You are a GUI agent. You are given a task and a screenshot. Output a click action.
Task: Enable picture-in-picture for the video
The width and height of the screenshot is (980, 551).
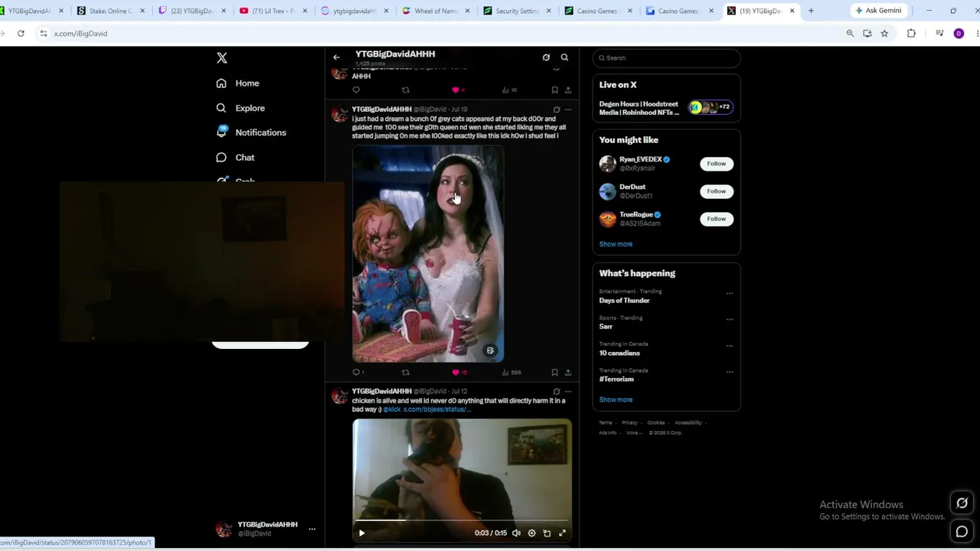547,533
